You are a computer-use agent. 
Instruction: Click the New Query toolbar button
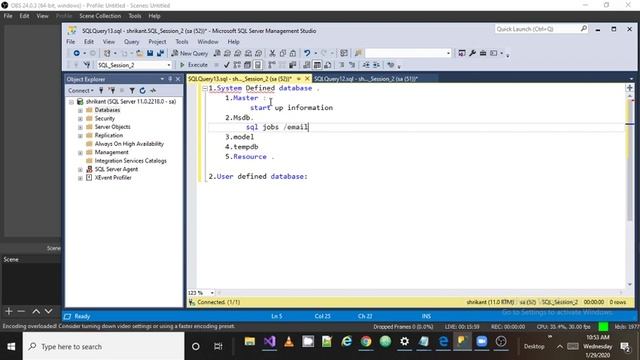click(190, 53)
